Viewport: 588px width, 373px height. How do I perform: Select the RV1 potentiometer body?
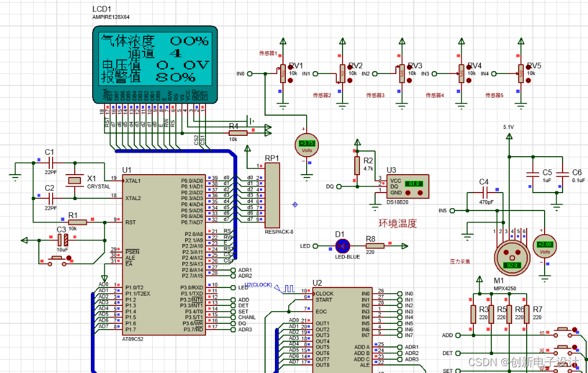pos(283,73)
